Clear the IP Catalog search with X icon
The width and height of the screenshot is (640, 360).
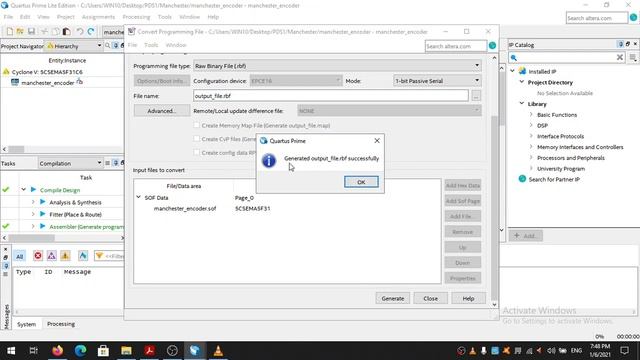pyautogui.click(x=620, y=57)
